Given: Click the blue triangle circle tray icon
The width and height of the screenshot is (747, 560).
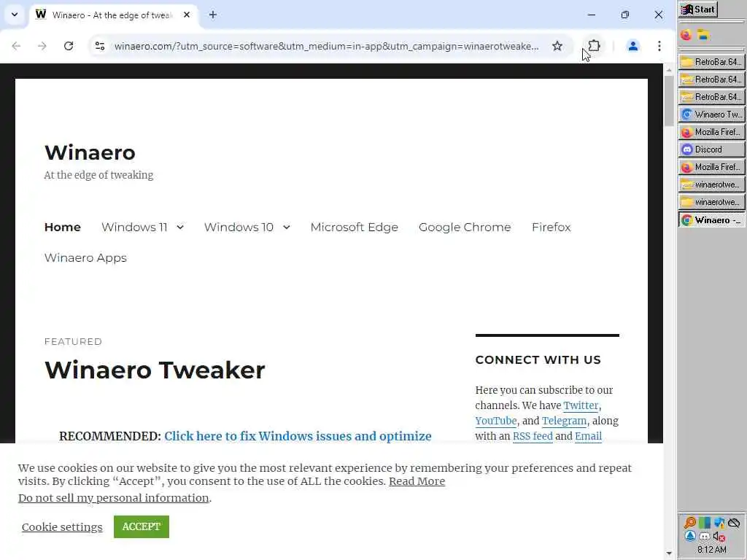Looking at the screenshot, I should tap(690, 537).
